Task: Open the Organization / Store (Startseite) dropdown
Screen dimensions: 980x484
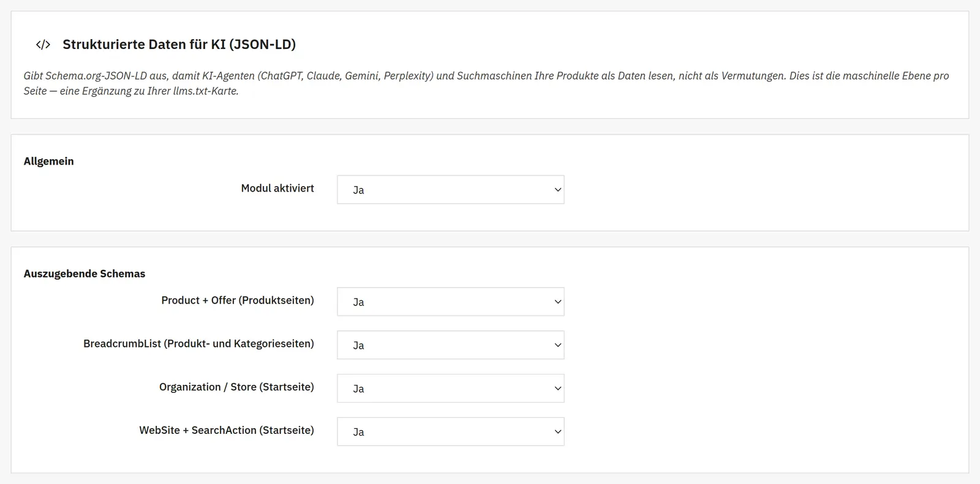Action: tap(450, 389)
